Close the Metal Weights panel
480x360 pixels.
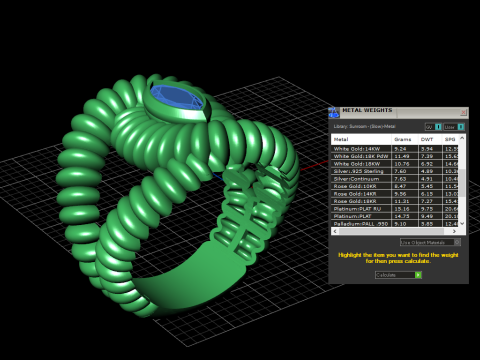[463, 112]
